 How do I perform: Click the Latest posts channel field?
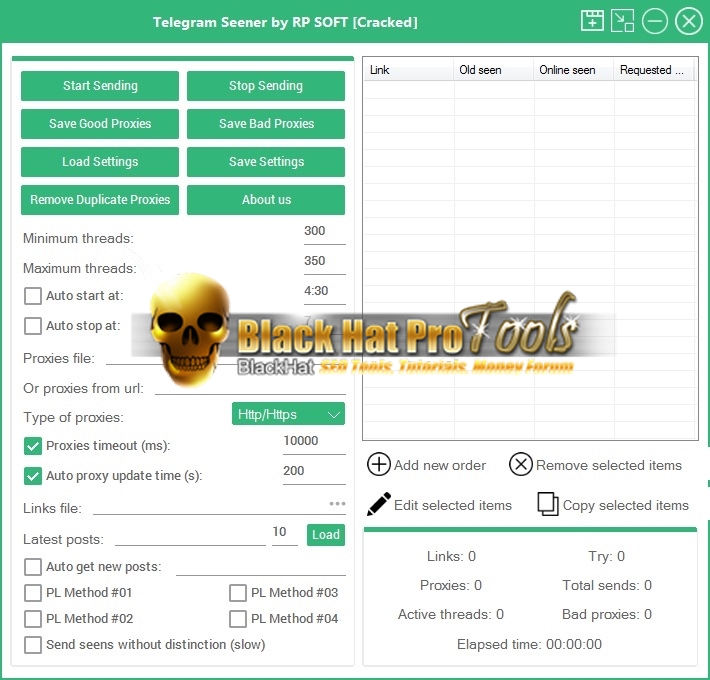(x=190, y=537)
